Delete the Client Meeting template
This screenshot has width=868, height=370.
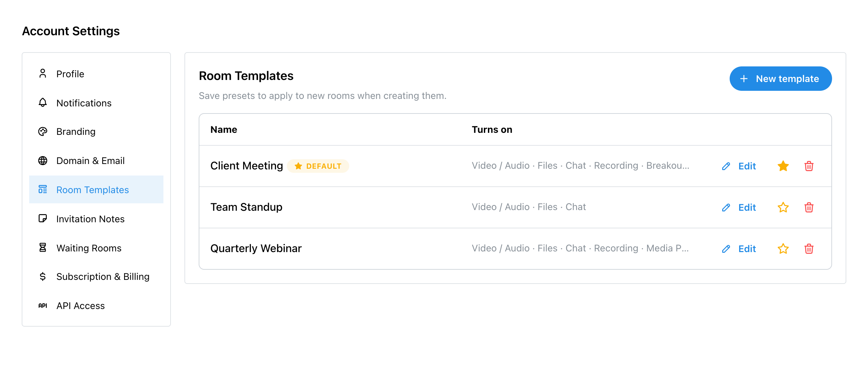point(809,166)
